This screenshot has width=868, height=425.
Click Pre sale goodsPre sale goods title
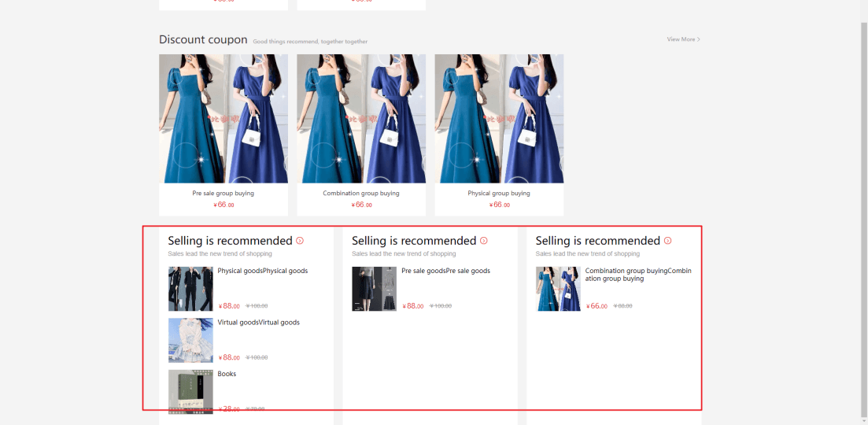[x=445, y=271]
